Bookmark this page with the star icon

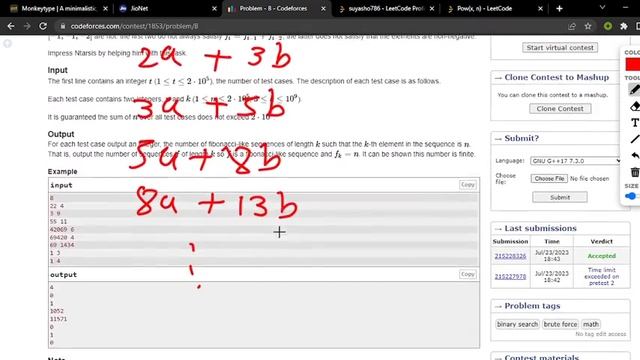(588, 26)
